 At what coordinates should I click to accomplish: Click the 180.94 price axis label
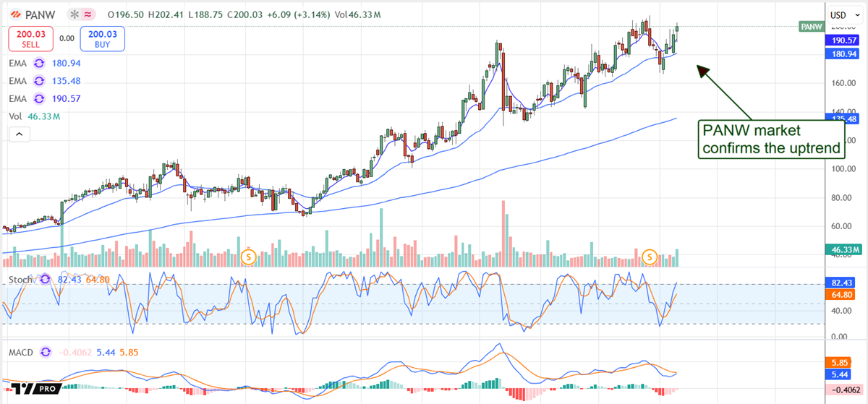(x=844, y=53)
